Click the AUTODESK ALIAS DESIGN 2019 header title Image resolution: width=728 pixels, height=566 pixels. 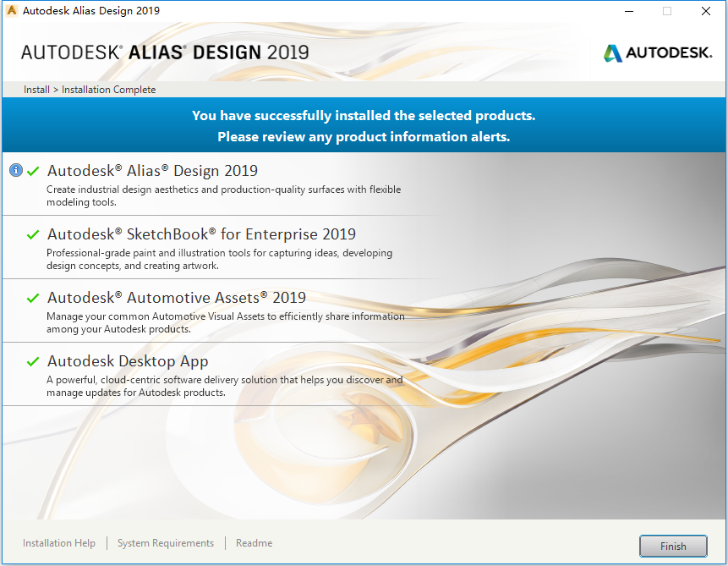click(165, 52)
